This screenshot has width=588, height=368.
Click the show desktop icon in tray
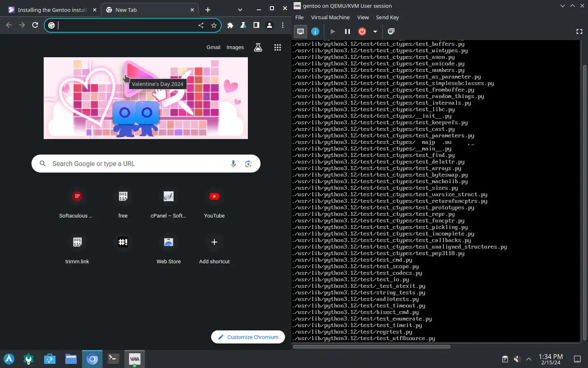(x=577, y=359)
